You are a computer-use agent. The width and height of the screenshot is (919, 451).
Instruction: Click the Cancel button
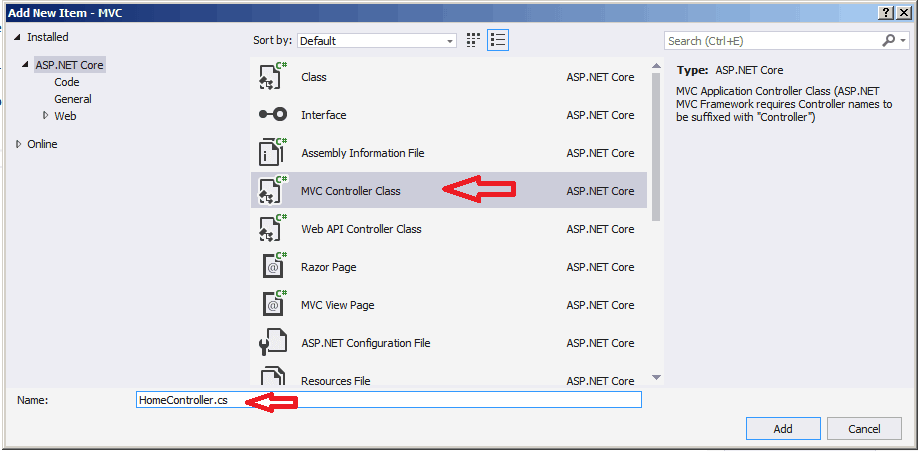(x=864, y=429)
